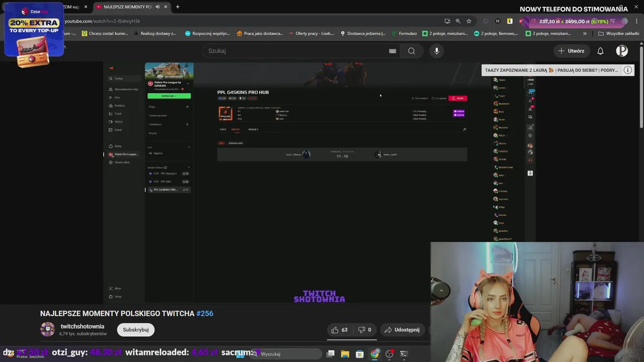Screen dimensions: 644x362
Task: Click the Subskrybuj button
Action: click(x=136, y=330)
